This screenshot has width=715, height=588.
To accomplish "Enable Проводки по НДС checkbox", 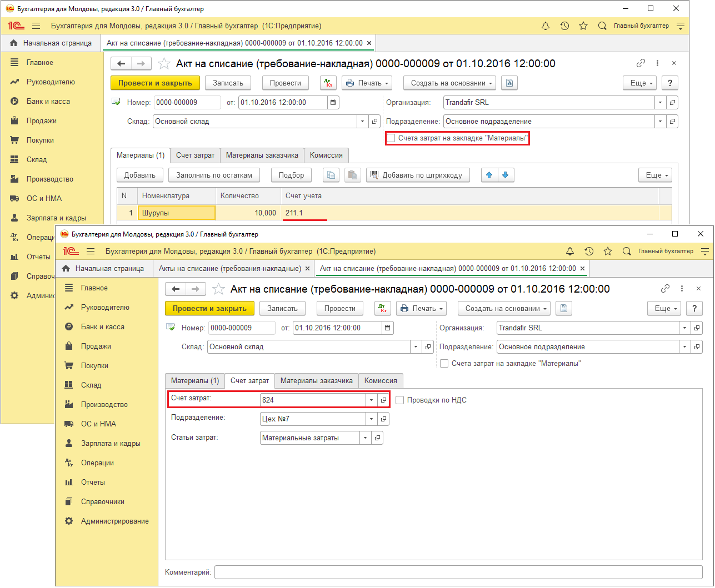I will click(399, 400).
